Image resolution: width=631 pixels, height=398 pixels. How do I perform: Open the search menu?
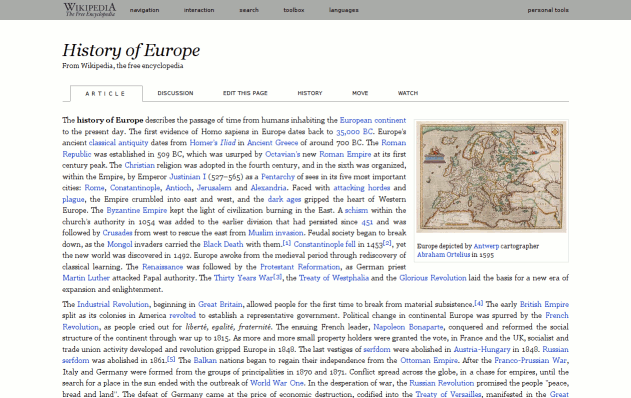click(249, 10)
